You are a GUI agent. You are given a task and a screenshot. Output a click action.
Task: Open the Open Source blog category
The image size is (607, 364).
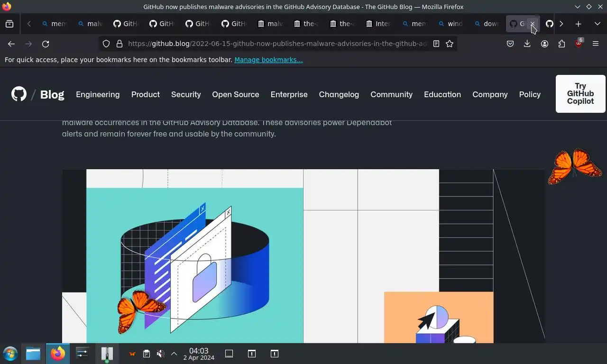coord(236,94)
